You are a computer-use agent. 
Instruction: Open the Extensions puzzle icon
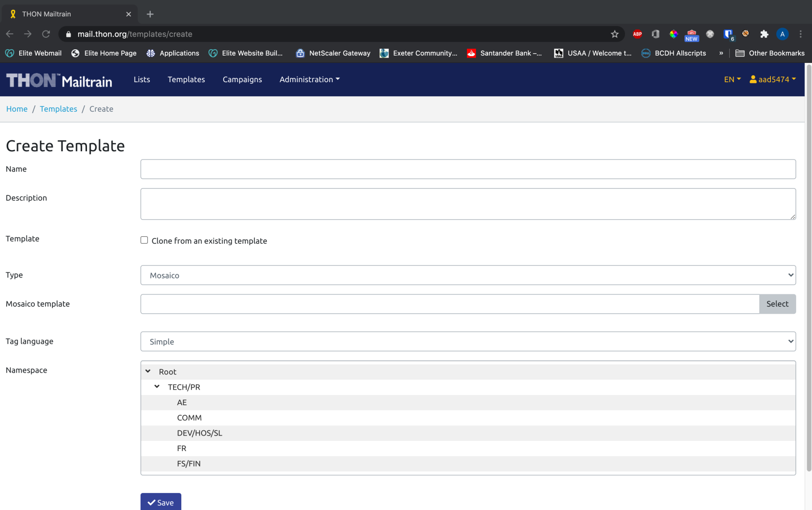tap(764, 34)
